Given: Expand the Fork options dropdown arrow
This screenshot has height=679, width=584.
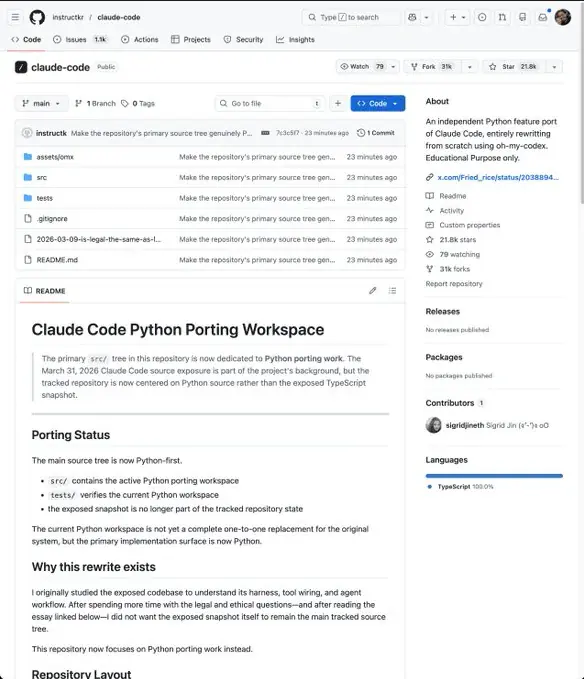Looking at the screenshot, I should pos(470,67).
